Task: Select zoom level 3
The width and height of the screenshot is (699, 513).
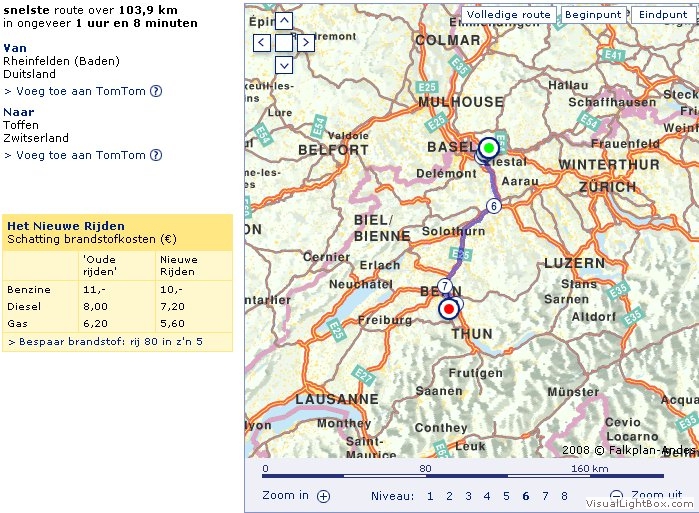Action: click(x=468, y=496)
